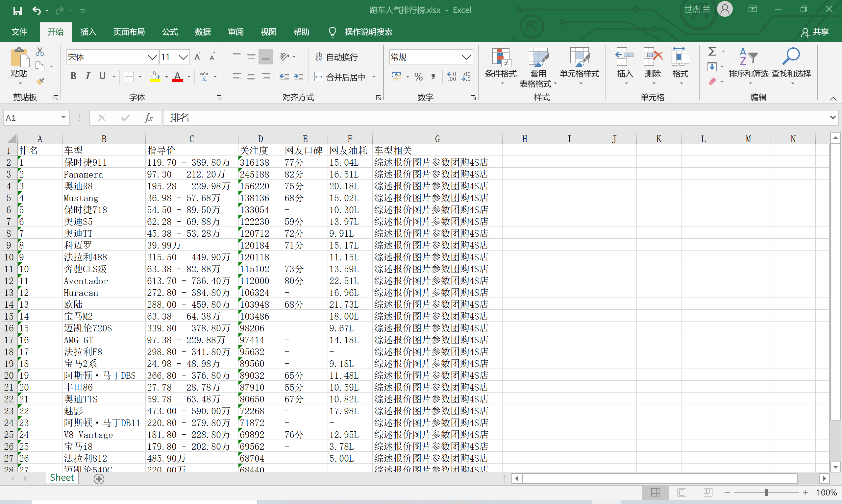This screenshot has width=842, height=504.
Task: Click the zoom slider handle
Action: pos(766,492)
